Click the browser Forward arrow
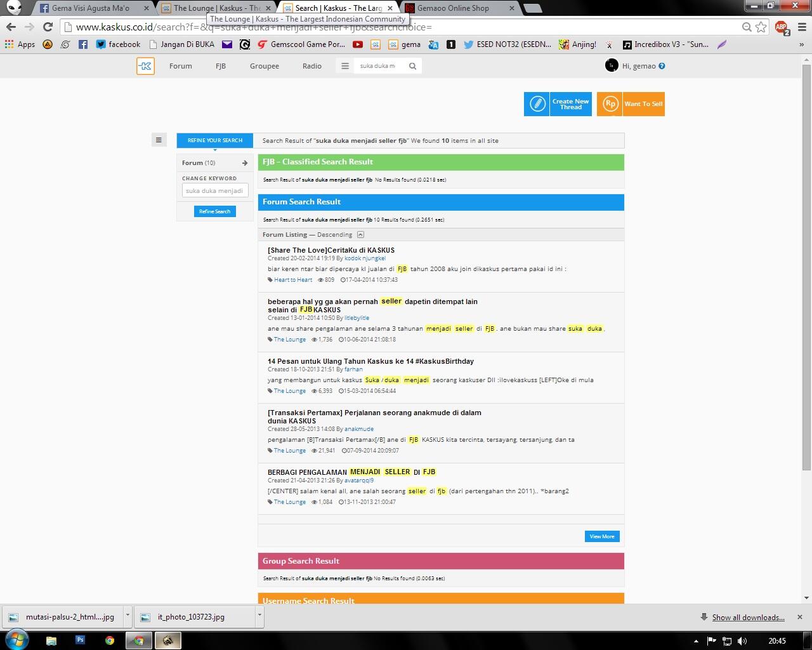This screenshot has height=650, width=812. click(29, 27)
